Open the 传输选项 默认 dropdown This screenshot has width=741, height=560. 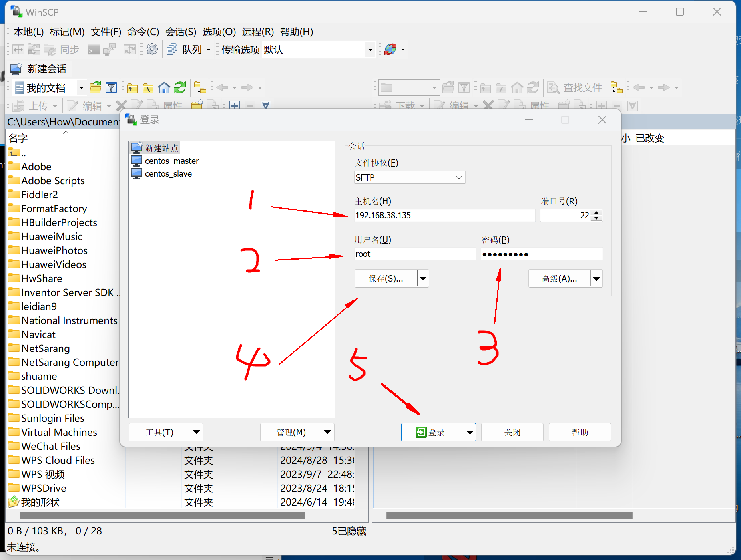[370, 50]
